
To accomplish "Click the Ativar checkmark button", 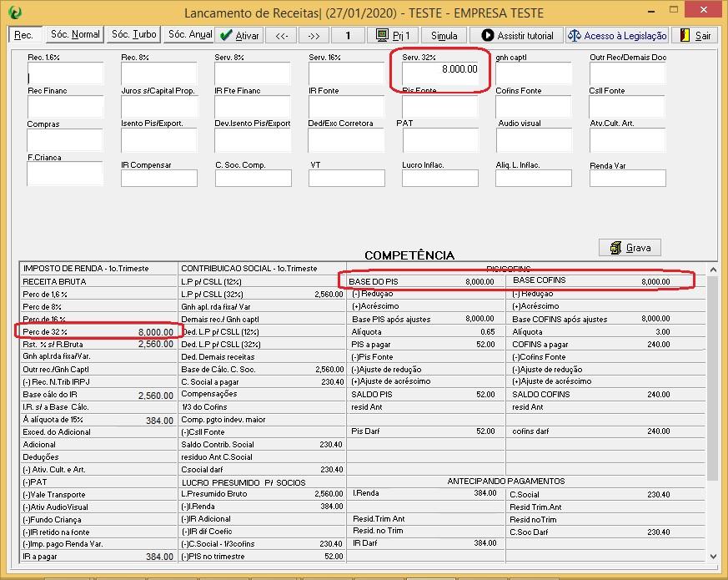I will [240, 36].
